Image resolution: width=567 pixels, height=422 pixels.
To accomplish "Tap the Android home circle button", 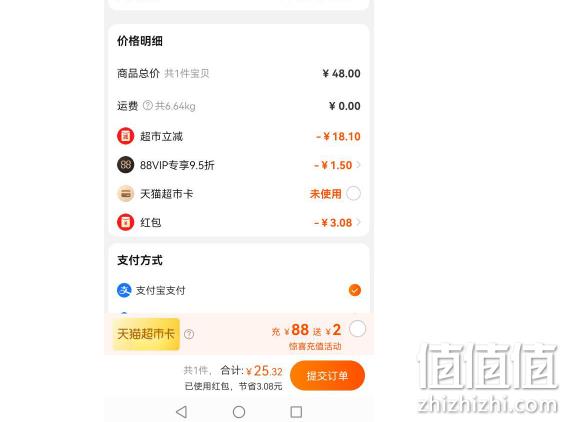I will 239,412.
